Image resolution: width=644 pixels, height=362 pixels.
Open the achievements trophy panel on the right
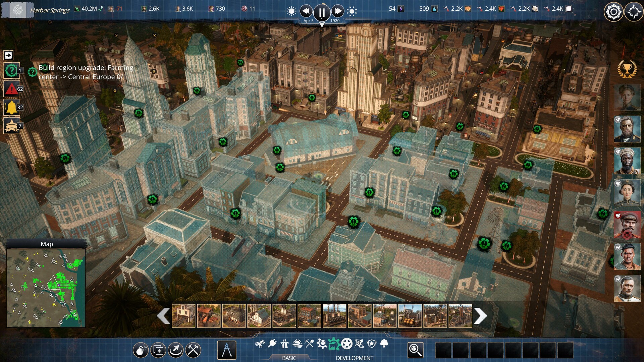point(627,69)
